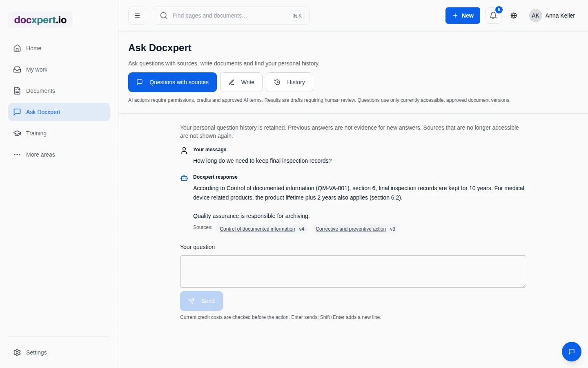Open the notifications bell
Screen dimensions: 588x368
[493, 16]
